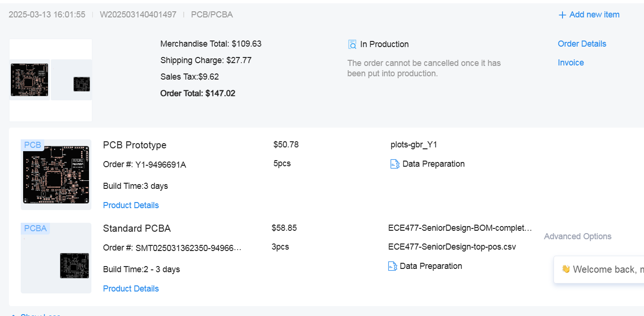Click the PCB badge on prototype image

(x=33, y=145)
